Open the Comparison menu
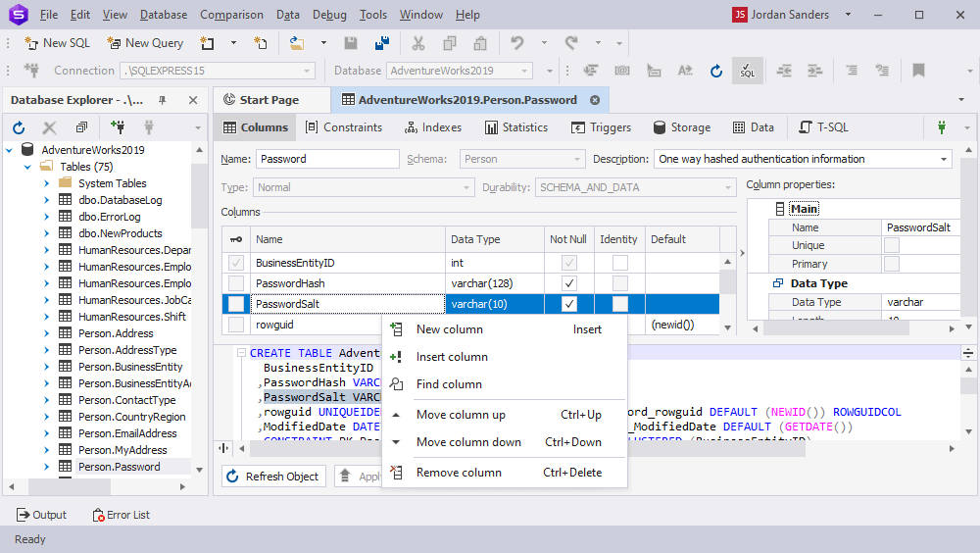The height and width of the screenshot is (553, 980). (231, 15)
